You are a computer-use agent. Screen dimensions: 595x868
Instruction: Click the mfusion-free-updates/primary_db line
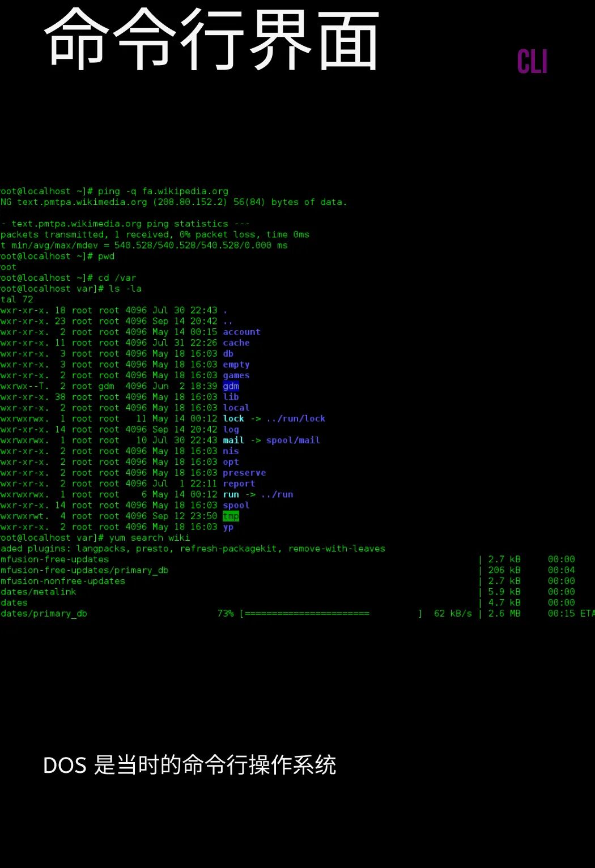pyautogui.click(x=84, y=570)
